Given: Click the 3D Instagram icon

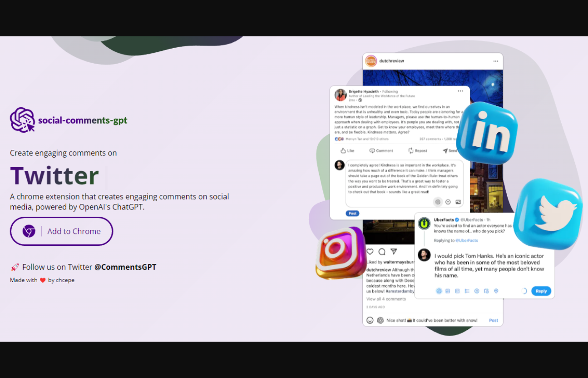Looking at the screenshot, I should click(341, 253).
